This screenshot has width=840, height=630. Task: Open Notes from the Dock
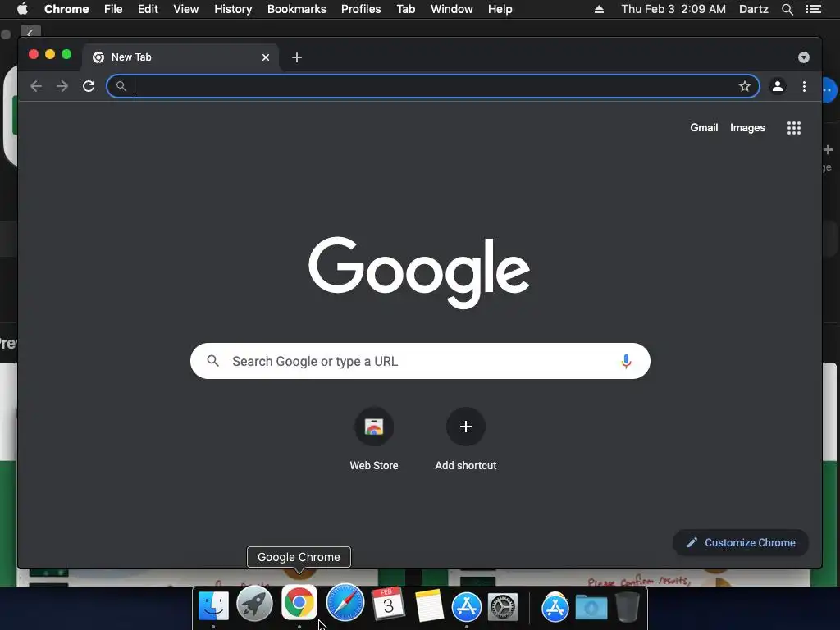click(428, 606)
